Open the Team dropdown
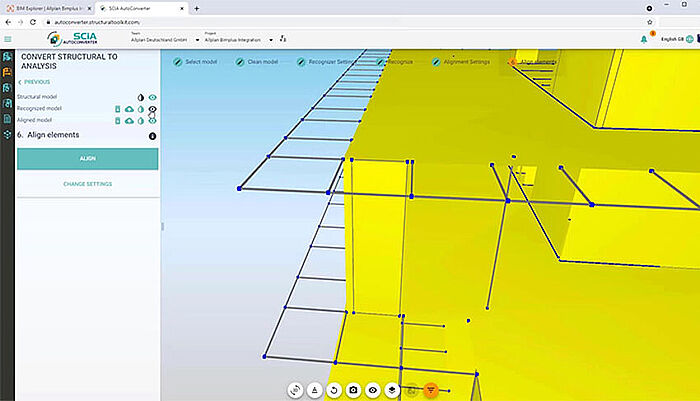Image resolution: width=700 pixels, height=401 pixels. (165, 39)
